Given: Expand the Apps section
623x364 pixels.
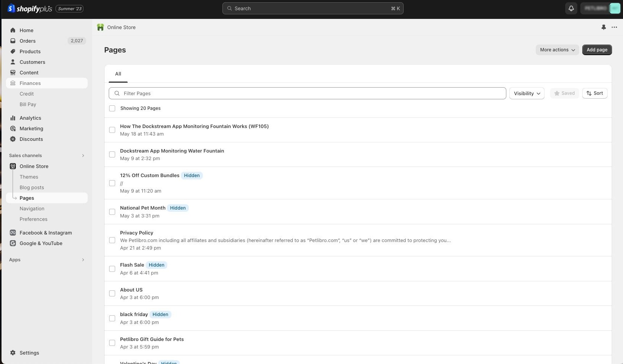Looking at the screenshot, I should (83, 260).
